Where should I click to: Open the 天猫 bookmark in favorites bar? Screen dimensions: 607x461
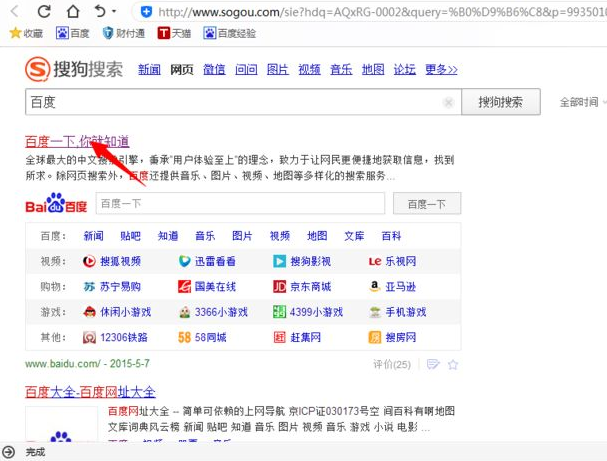point(174,33)
